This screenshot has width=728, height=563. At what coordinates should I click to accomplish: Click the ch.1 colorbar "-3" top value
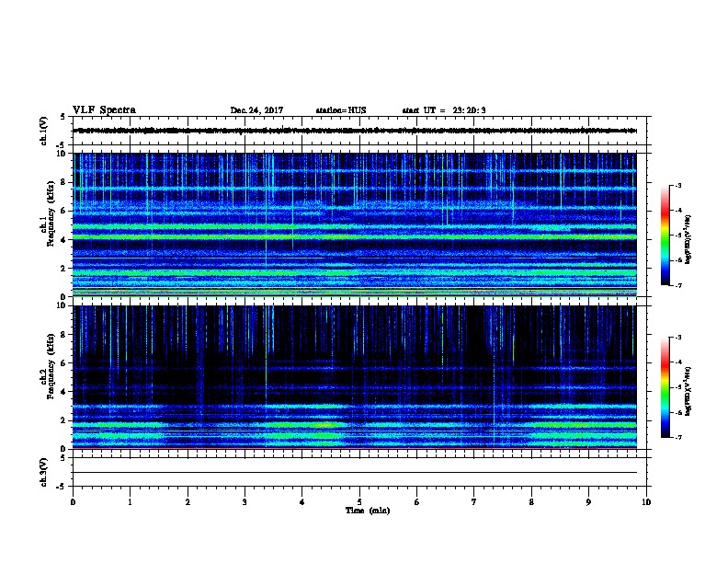[x=677, y=186]
